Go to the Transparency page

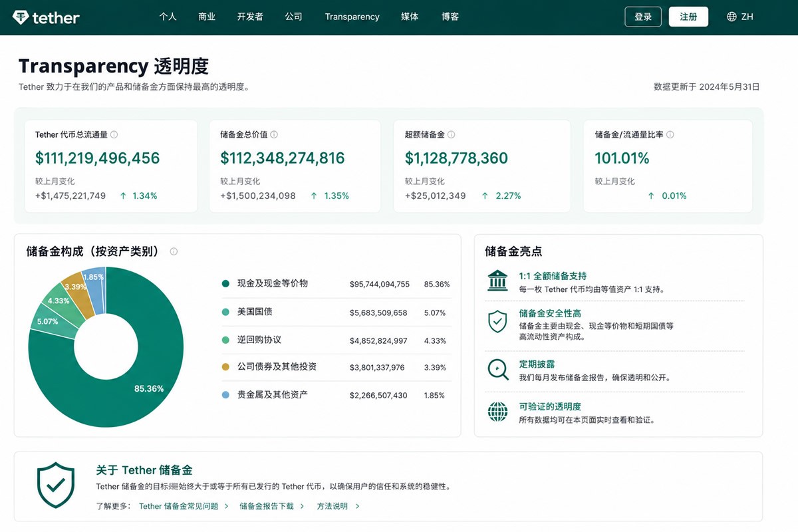(352, 17)
